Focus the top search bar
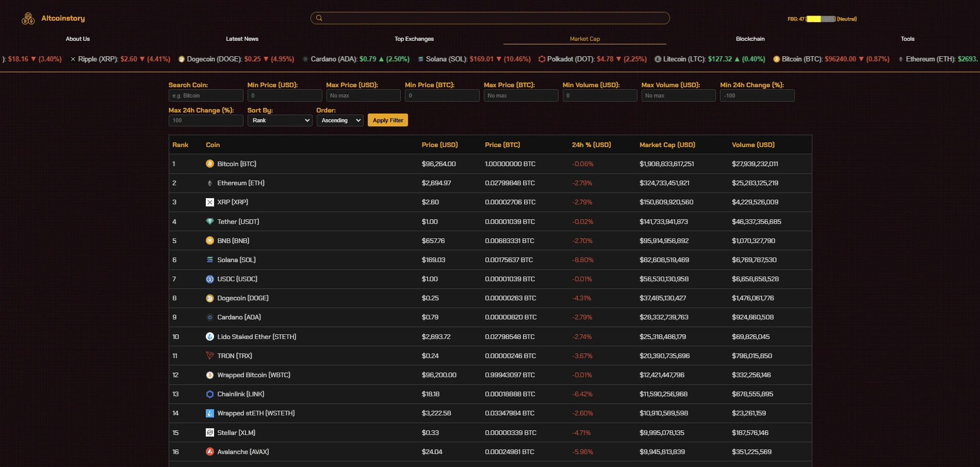This screenshot has height=467, width=980. click(490, 18)
